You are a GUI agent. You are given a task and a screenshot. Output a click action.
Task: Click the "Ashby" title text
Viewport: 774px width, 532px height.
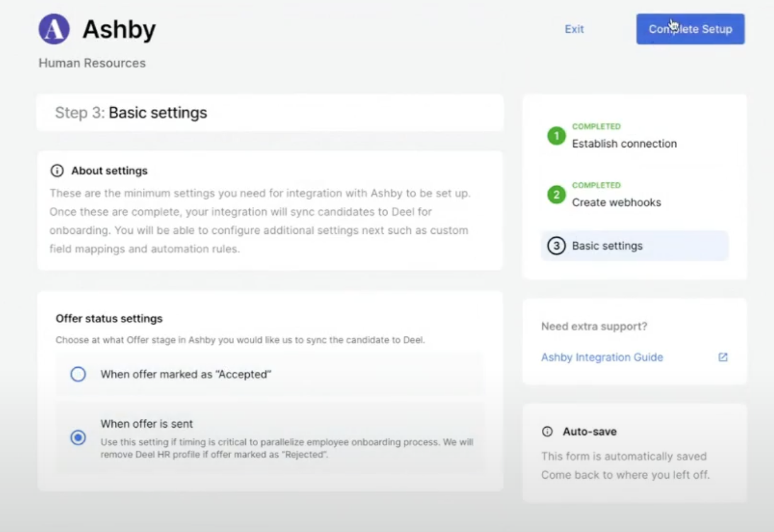tap(119, 29)
